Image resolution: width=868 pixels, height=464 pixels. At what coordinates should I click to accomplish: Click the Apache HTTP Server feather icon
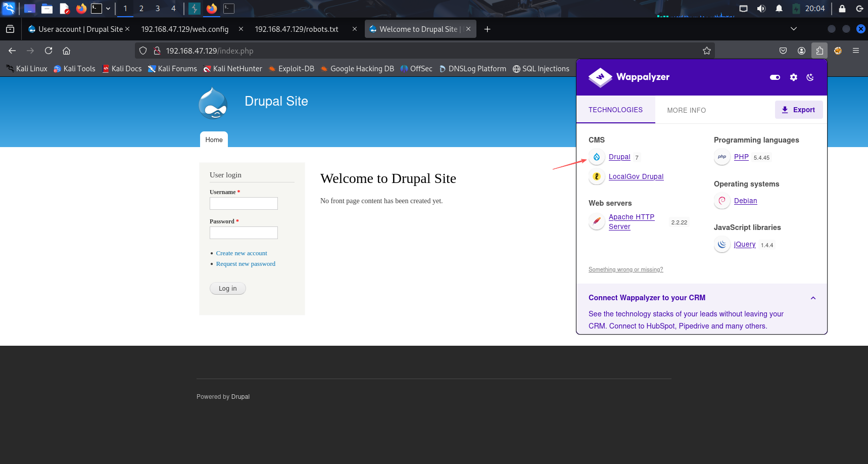click(x=597, y=221)
